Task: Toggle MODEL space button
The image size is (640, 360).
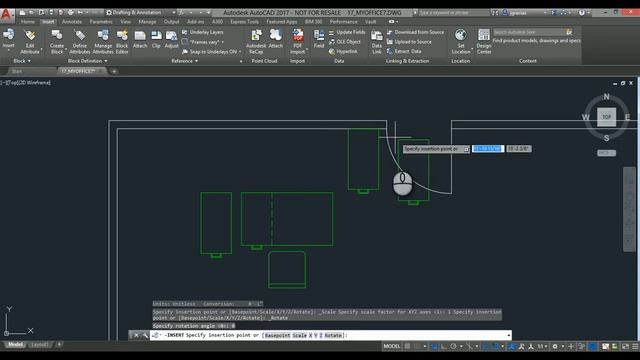Action: (391, 346)
